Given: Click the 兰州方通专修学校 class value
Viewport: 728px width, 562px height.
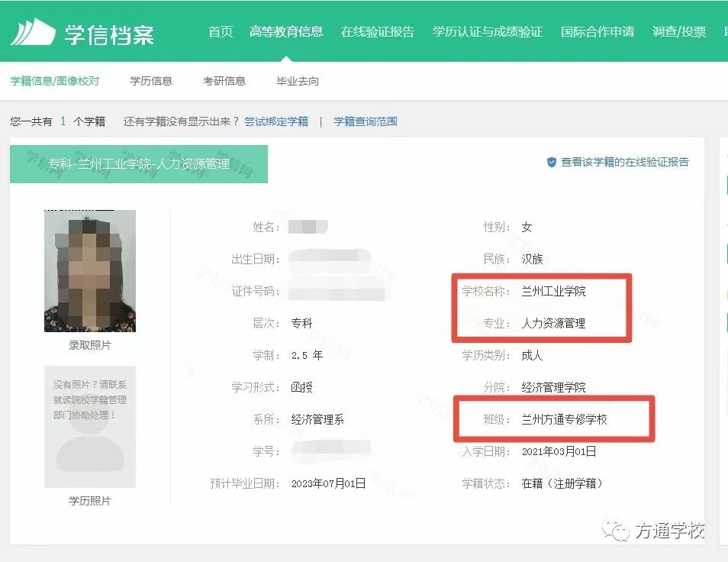Looking at the screenshot, I should click(564, 419).
